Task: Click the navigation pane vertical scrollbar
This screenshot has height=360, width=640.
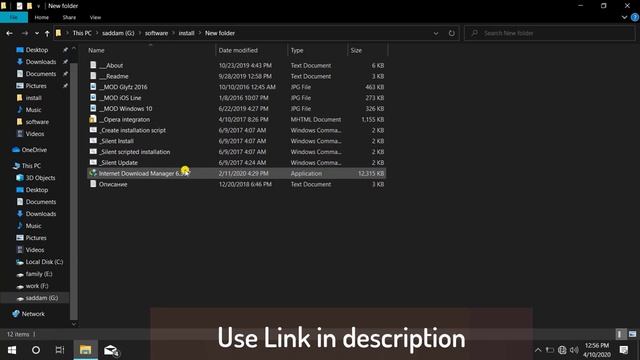Action: [x=74, y=192]
